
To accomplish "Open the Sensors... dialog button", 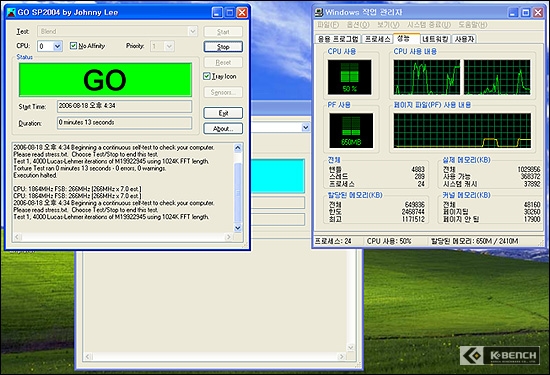I will (223, 92).
